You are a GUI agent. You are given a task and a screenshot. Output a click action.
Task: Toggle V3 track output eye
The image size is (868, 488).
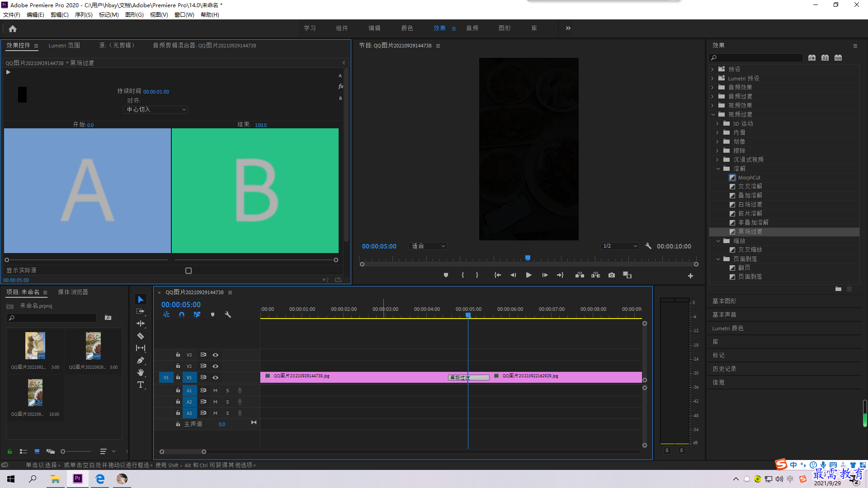[x=216, y=355]
